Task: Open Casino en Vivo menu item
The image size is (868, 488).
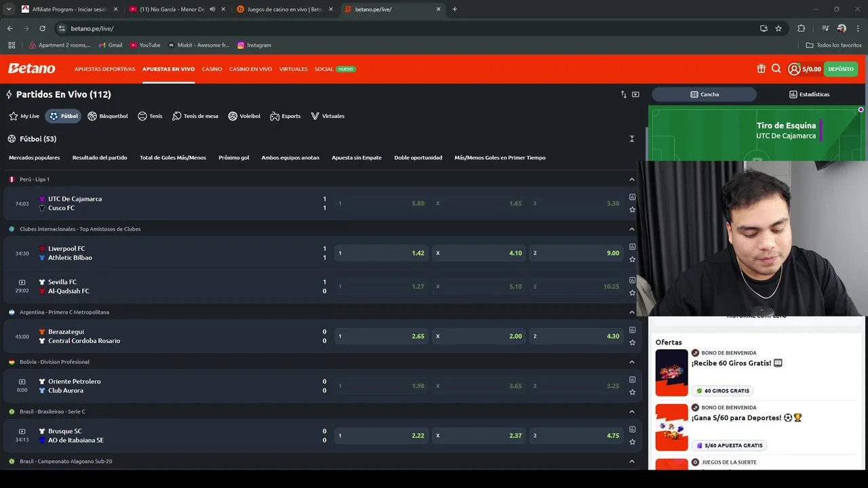Action: (250, 69)
